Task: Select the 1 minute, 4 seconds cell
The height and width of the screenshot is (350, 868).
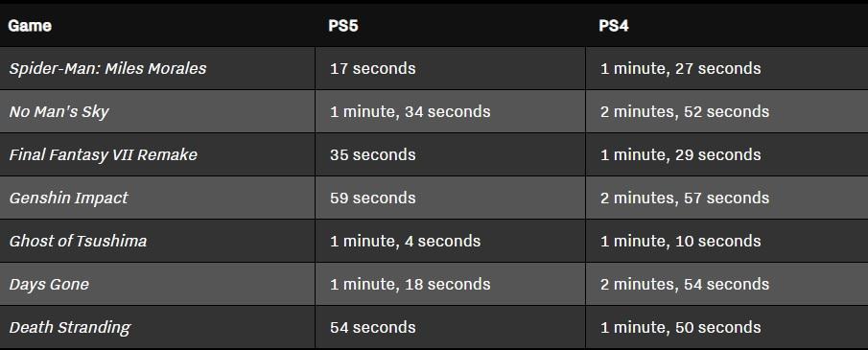Action: pos(405,242)
